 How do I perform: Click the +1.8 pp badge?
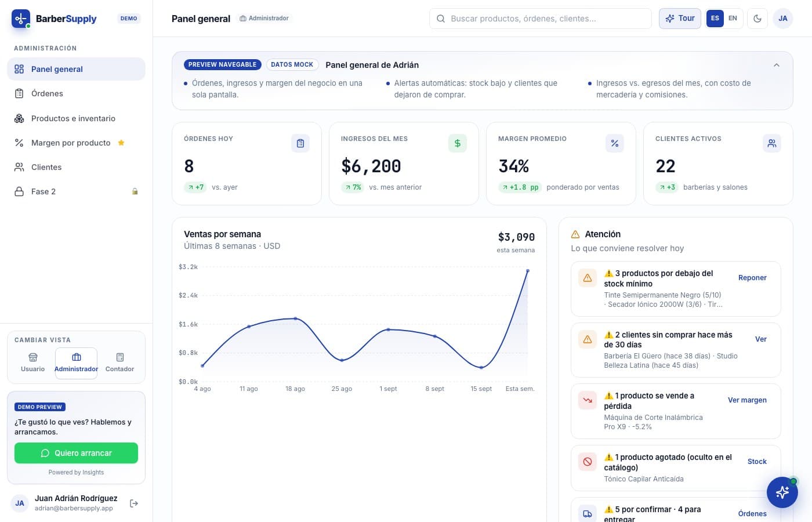(520, 187)
